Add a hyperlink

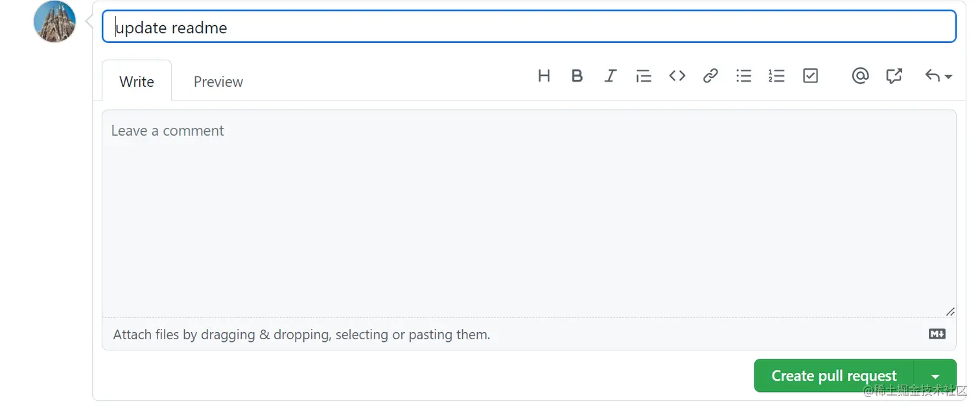pos(710,76)
